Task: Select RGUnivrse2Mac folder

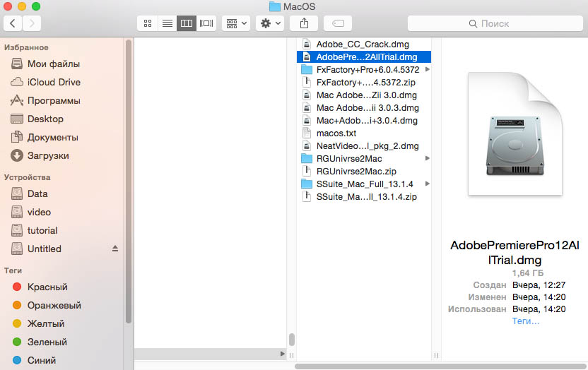Action: [x=363, y=159]
